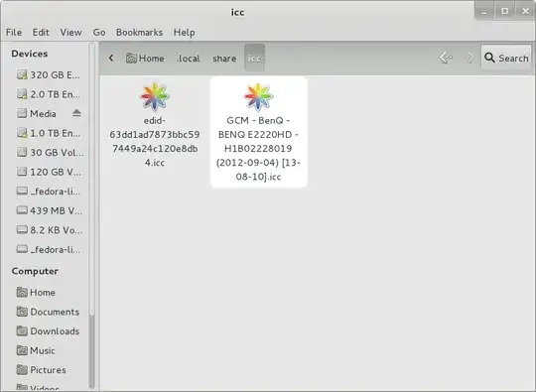Open the 2.0 TB En... drive in sidebar
The width and height of the screenshot is (536, 392).
[x=49, y=94]
